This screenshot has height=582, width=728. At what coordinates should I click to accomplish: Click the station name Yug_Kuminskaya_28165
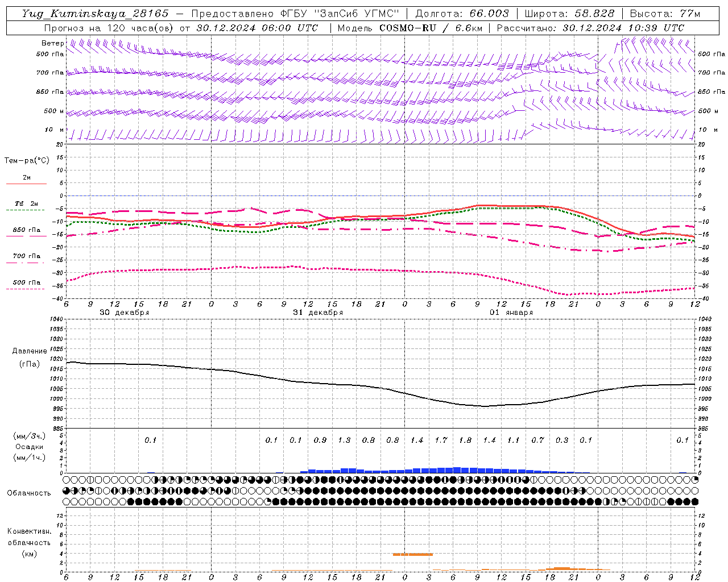[x=96, y=14]
